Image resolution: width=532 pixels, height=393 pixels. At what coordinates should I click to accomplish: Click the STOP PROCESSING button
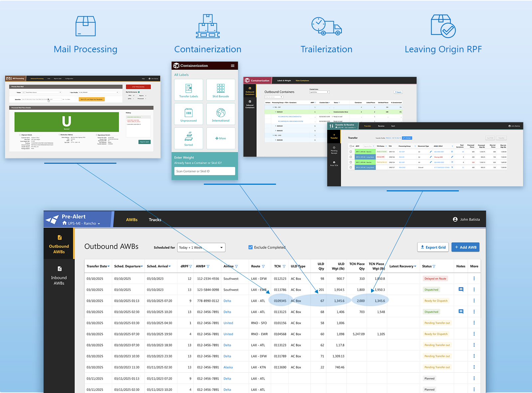(138, 87)
